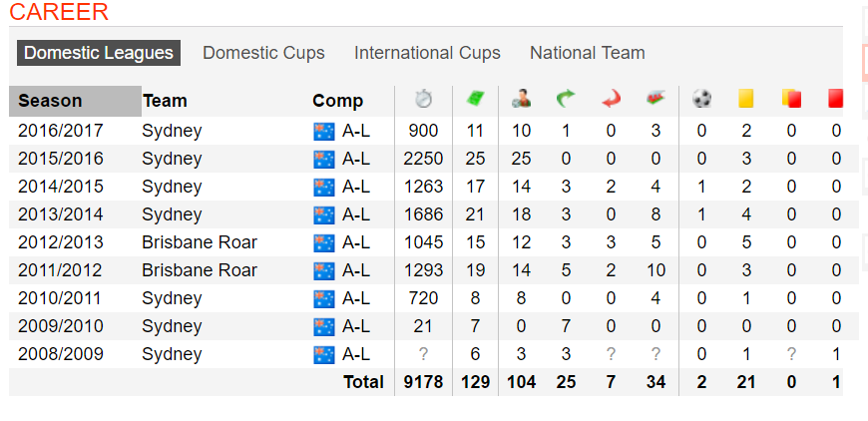Open the International Cups tab
This screenshot has width=868, height=421.
pos(427,53)
